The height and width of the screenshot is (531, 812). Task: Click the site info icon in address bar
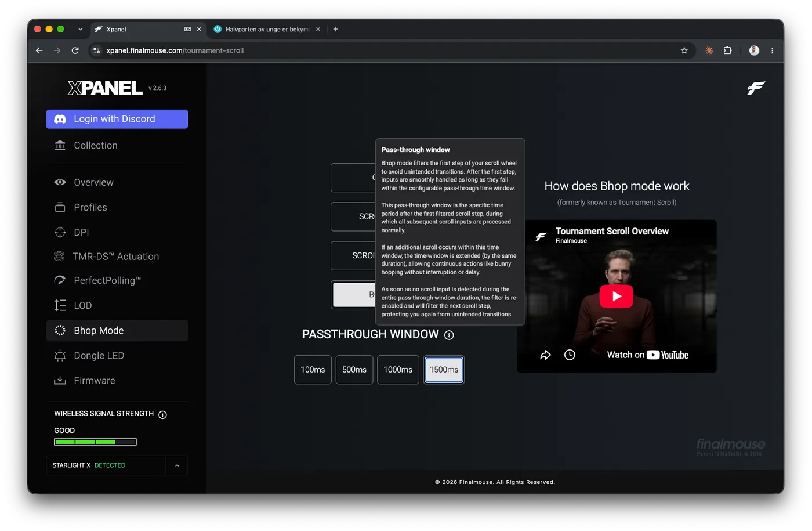[x=97, y=50]
